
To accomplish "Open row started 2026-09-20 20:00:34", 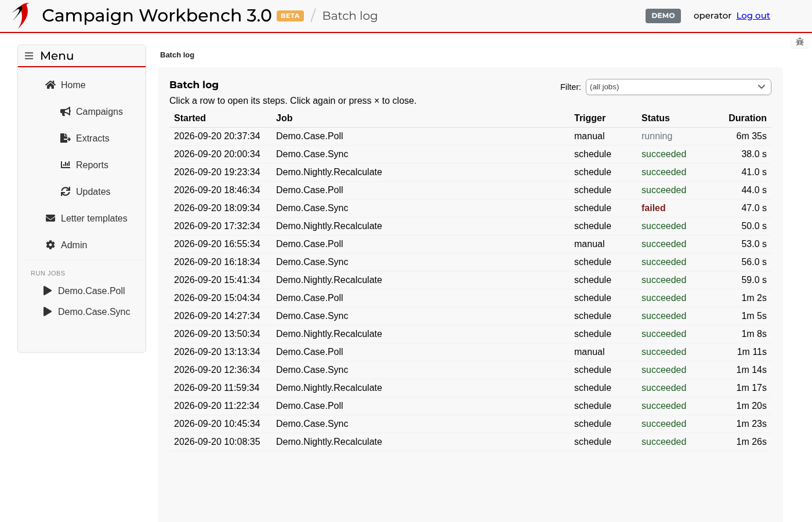I will [470, 154].
